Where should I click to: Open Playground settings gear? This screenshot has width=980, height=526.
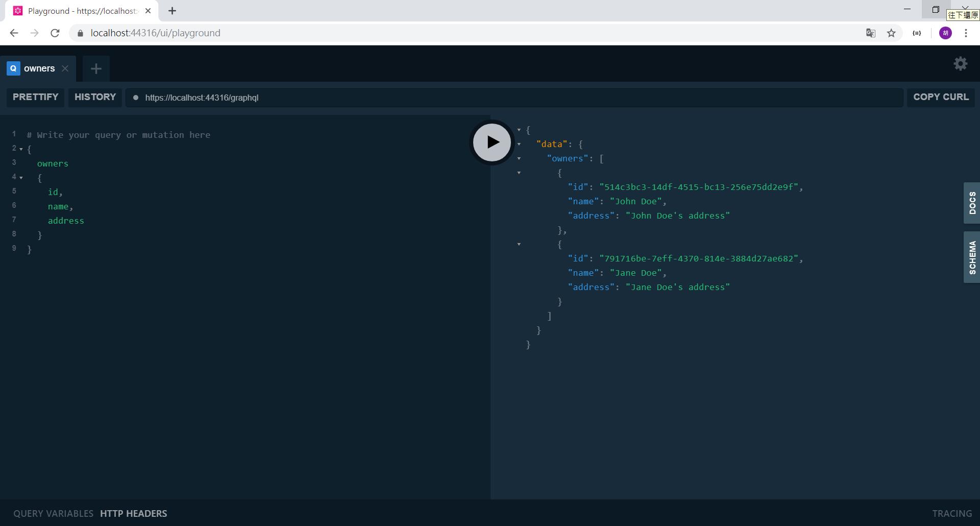[x=960, y=64]
